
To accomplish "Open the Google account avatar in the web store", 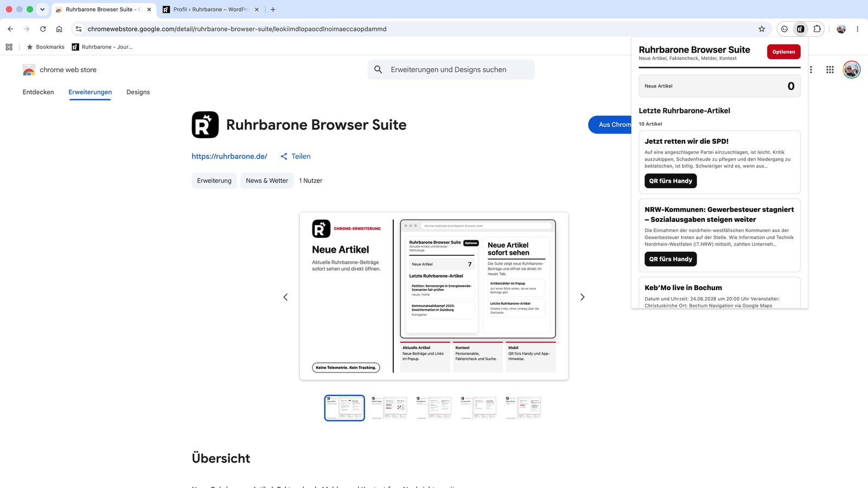I will click(x=852, y=69).
